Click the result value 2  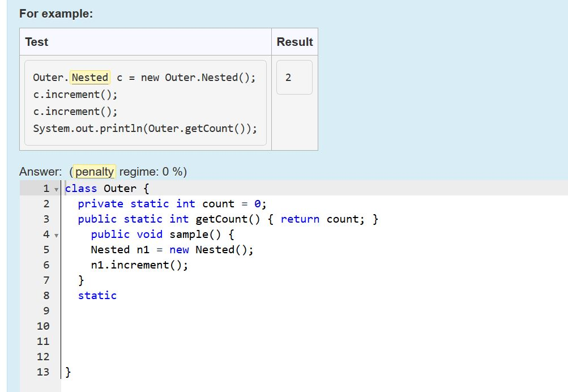(x=289, y=77)
